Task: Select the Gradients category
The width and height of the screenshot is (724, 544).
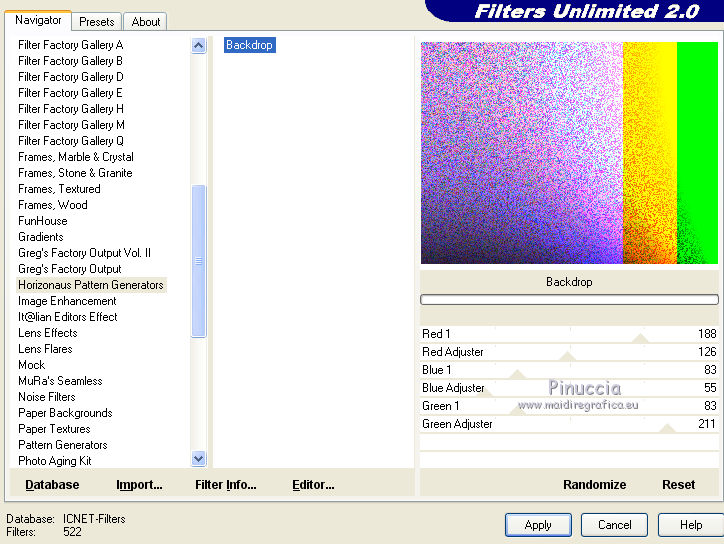Action: coord(41,237)
